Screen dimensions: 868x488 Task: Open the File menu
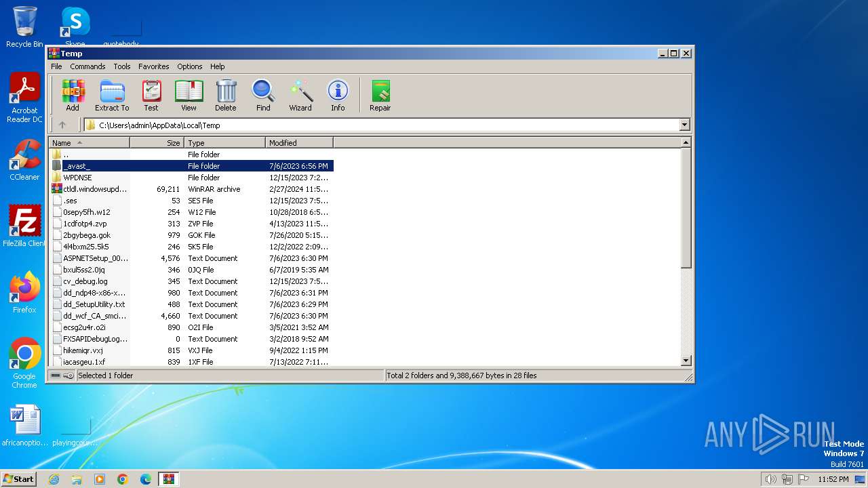[56, 66]
